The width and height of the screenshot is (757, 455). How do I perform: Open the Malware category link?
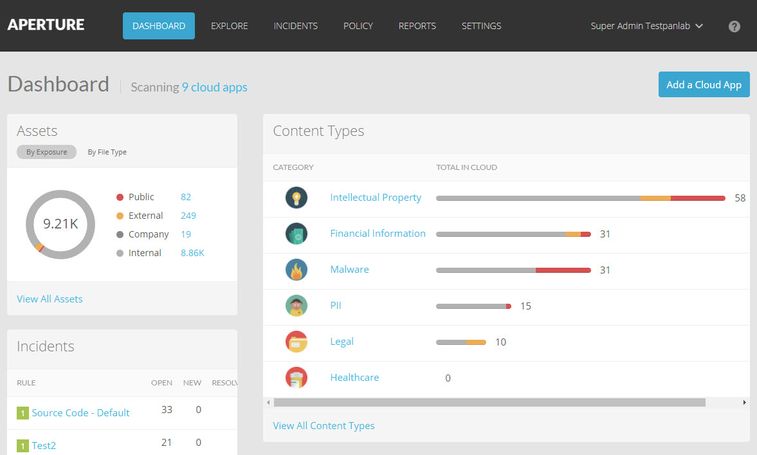click(350, 270)
